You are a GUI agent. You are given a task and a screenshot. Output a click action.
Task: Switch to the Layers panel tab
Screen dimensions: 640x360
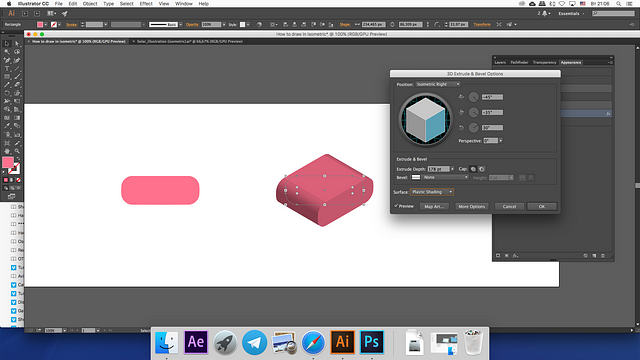pos(500,62)
